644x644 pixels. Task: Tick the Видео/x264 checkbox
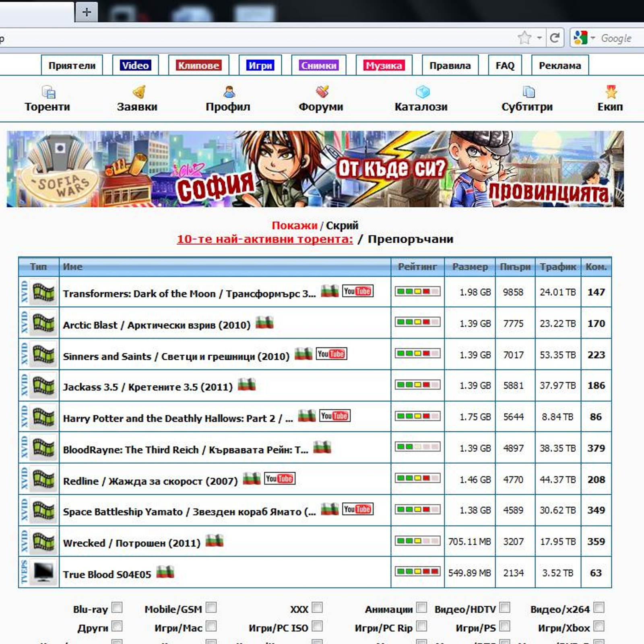pos(599,607)
